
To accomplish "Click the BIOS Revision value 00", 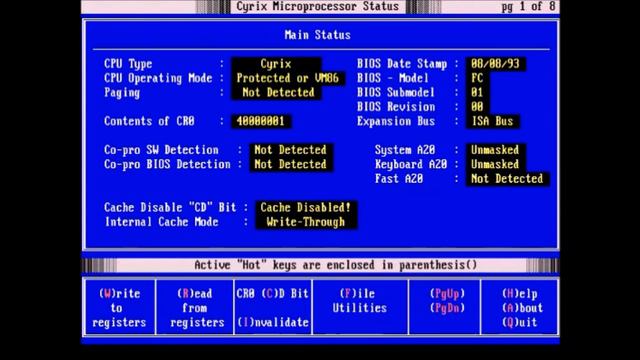I will click(477, 107).
